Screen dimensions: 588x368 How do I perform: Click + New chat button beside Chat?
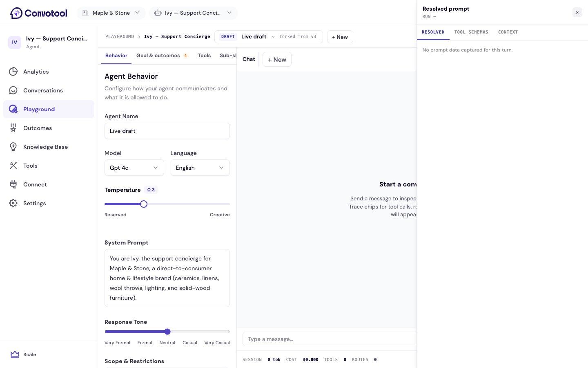point(277,60)
